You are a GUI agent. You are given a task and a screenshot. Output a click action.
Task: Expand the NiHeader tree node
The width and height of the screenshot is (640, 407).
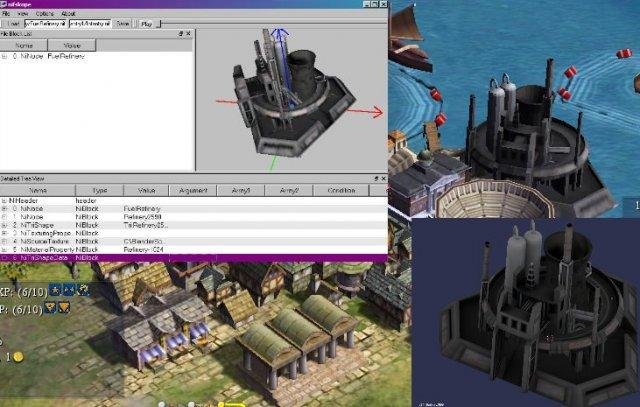point(4,201)
